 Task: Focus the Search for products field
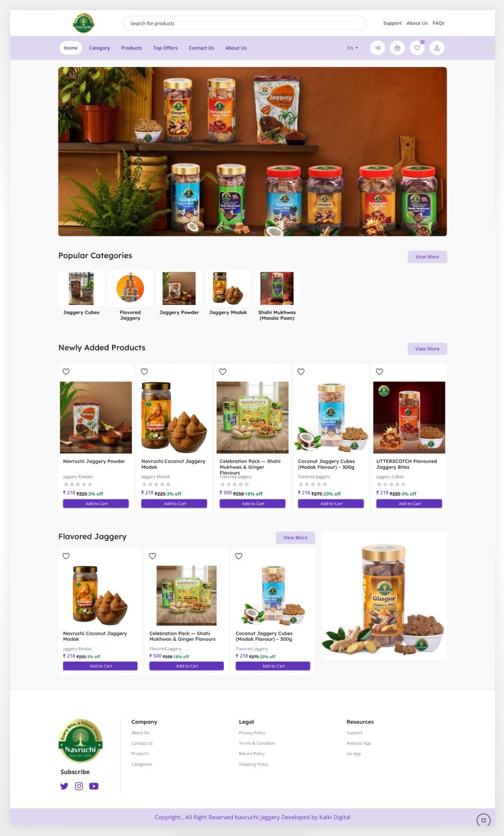click(245, 23)
